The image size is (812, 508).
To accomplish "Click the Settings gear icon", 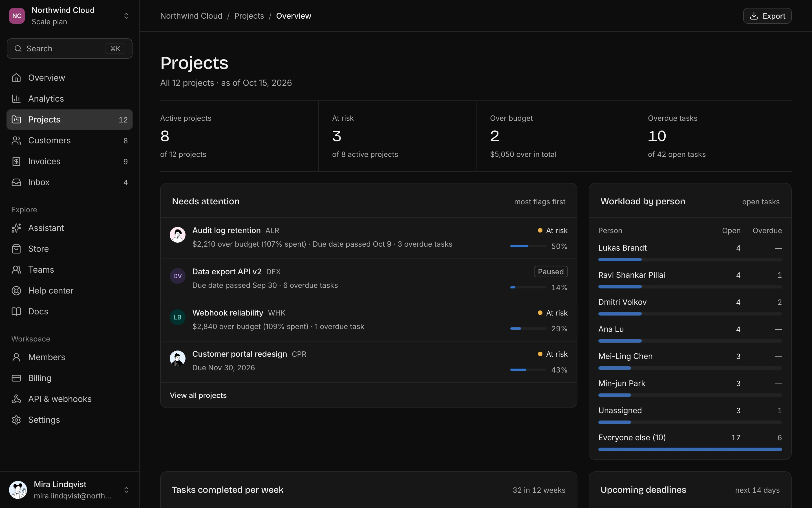I will coord(16,420).
